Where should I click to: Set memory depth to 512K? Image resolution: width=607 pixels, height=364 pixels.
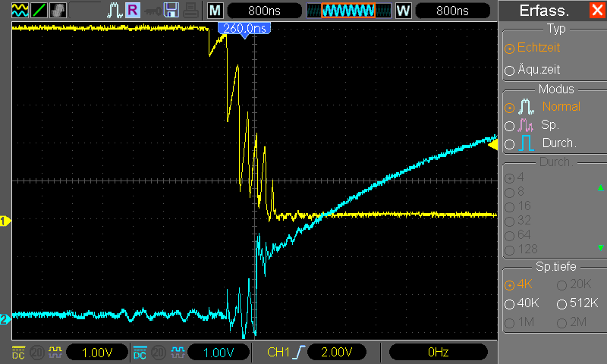577,303
